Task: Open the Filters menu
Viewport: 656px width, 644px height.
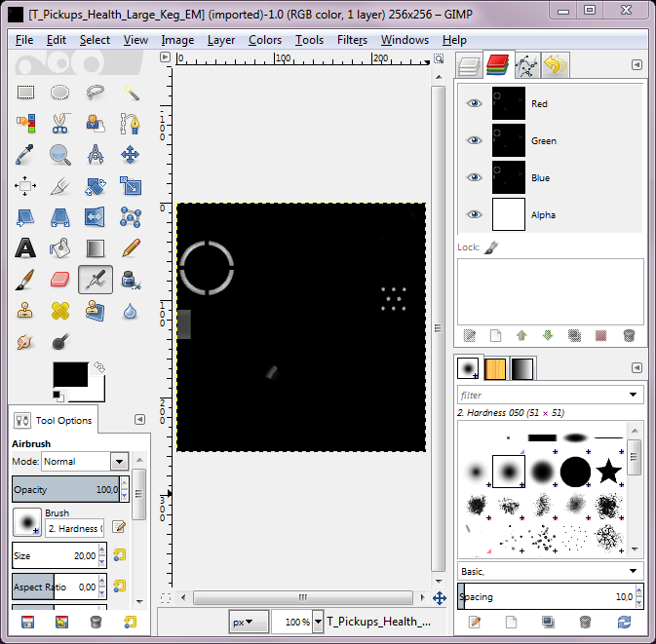Action: pos(352,40)
